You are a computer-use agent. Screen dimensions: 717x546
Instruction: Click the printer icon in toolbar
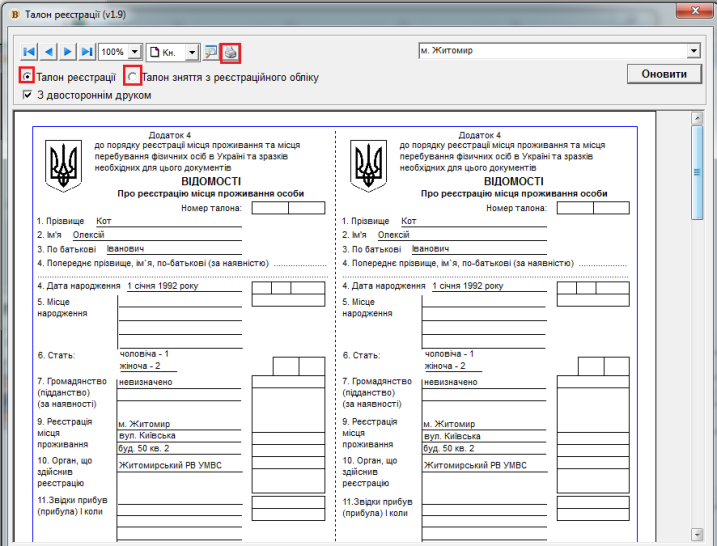click(231, 52)
